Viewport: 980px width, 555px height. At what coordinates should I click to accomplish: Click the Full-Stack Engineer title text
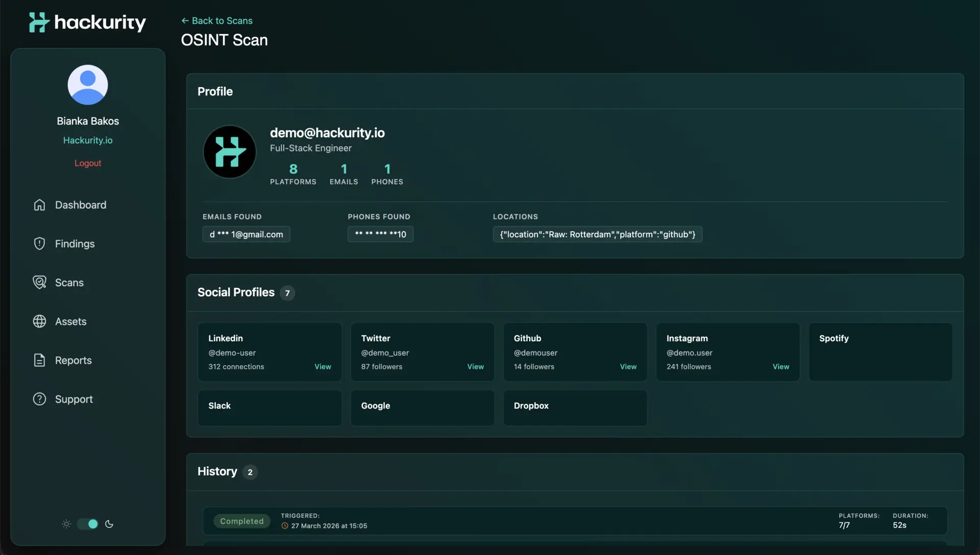pos(310,148)
